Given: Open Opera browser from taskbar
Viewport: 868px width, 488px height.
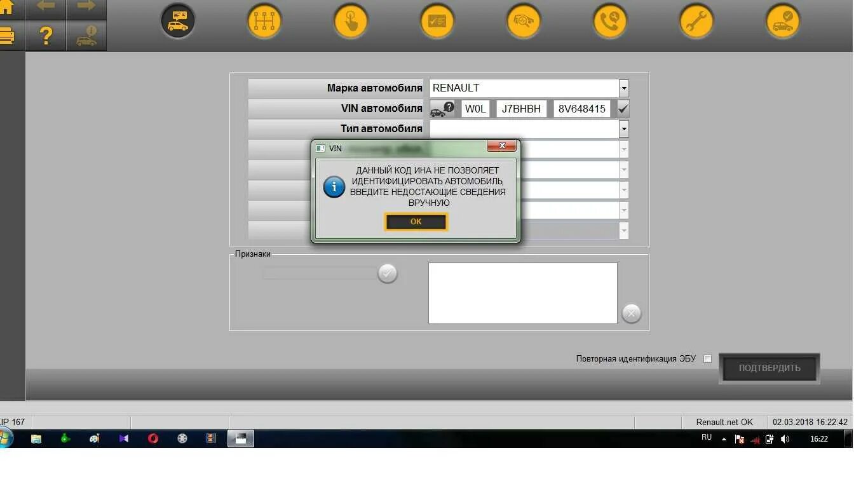Looking at the screenshot, I should click(153, 438).
